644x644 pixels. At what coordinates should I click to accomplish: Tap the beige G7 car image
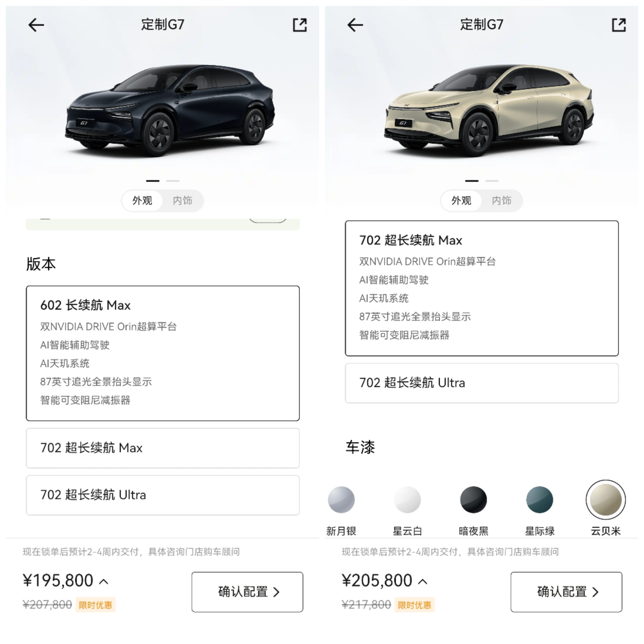click(489, 110)
